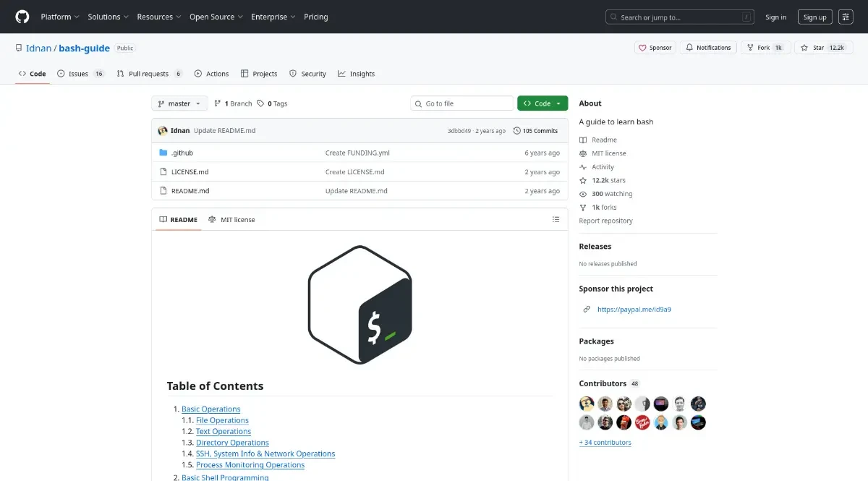Click the 105 Commits history icon
This screenshot has height=481, width=868.
coord(517,131)
